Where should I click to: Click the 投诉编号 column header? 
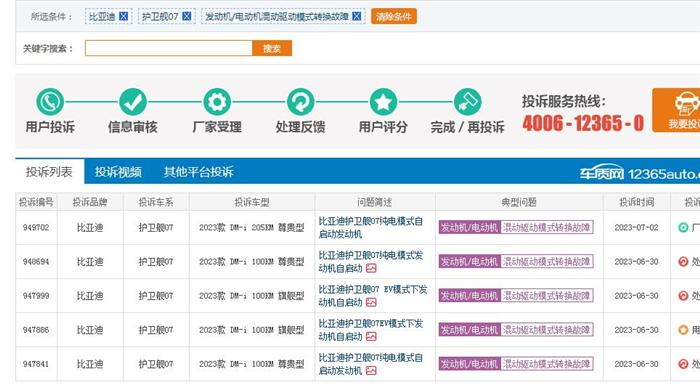pos(36,202)
